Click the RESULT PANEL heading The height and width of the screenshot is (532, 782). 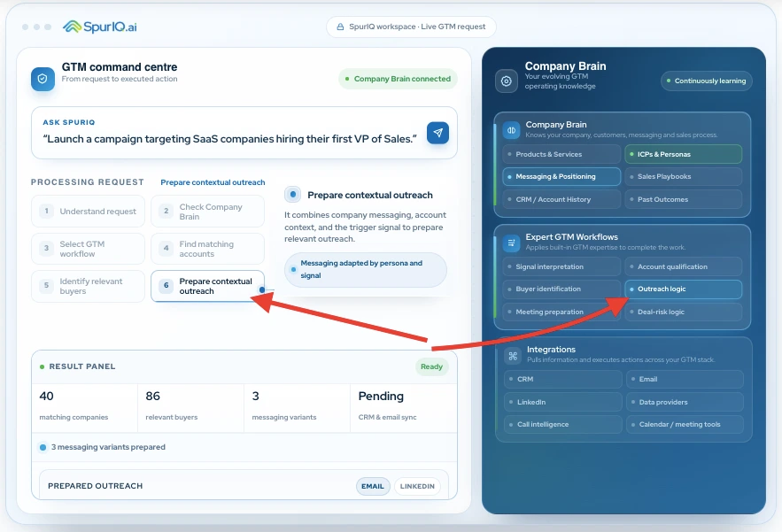[x=82, y=366]
